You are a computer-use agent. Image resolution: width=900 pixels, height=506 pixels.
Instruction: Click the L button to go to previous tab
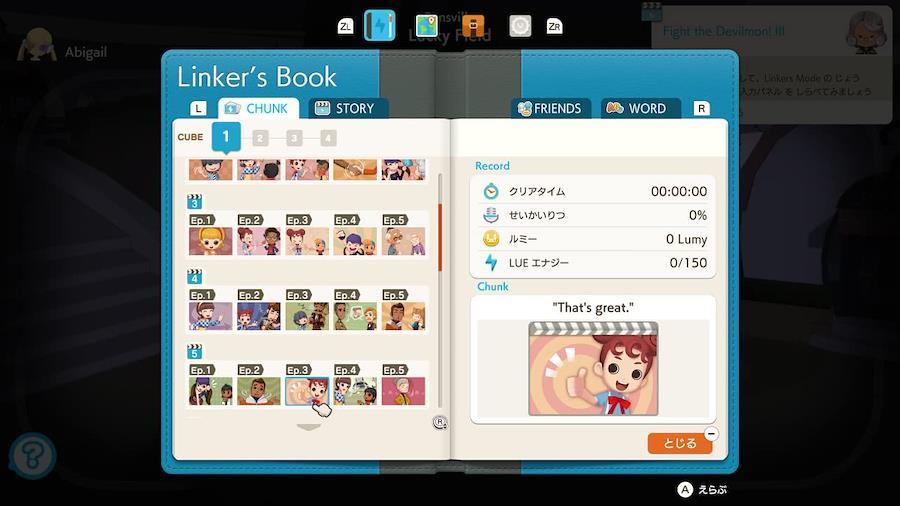199,108
